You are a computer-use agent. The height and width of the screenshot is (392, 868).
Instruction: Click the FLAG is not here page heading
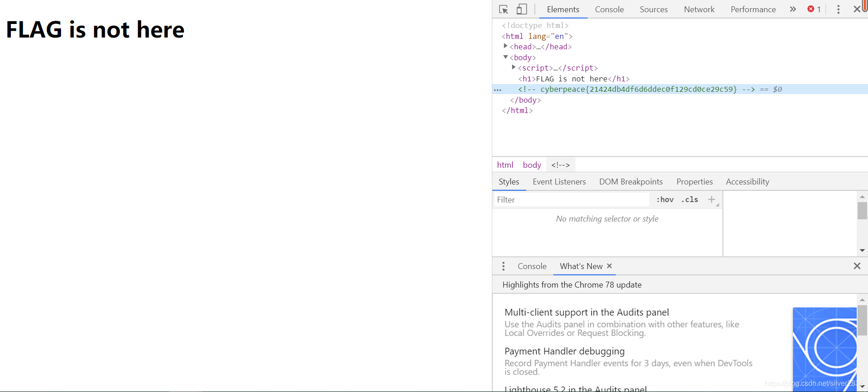(95, 30)
